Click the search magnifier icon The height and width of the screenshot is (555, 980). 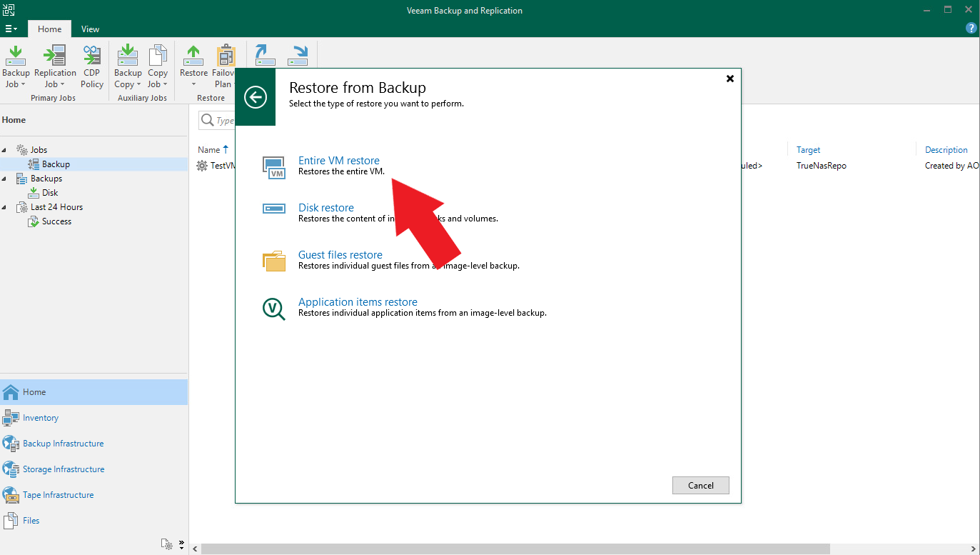pos(208,121)
